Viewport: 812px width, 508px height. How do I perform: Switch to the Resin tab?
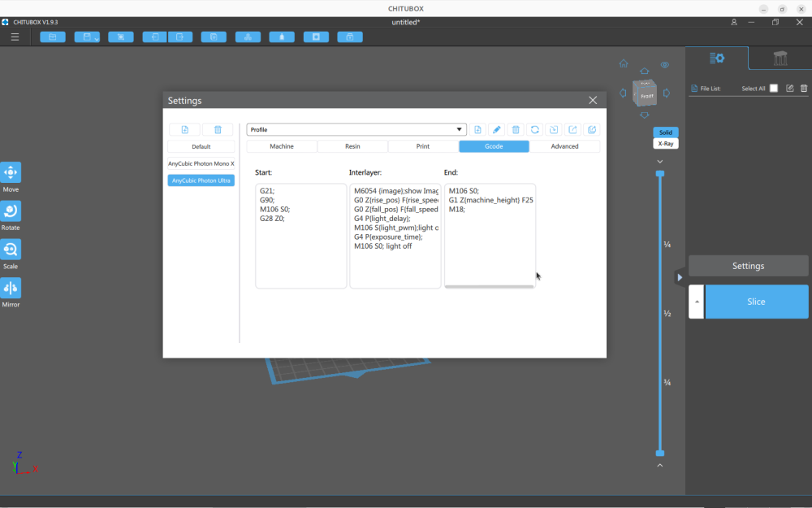352,146
